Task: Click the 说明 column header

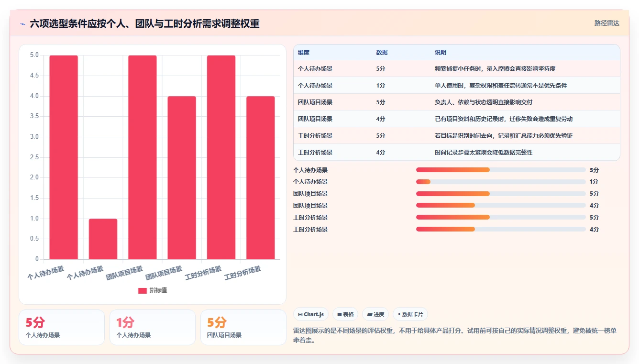Action: coord(440,53)
